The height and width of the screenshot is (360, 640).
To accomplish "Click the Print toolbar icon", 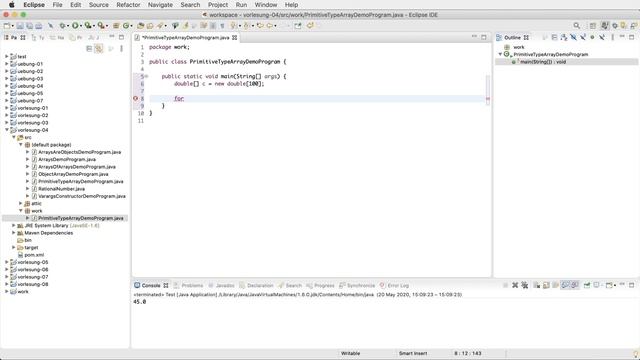I will click(38, 26).
